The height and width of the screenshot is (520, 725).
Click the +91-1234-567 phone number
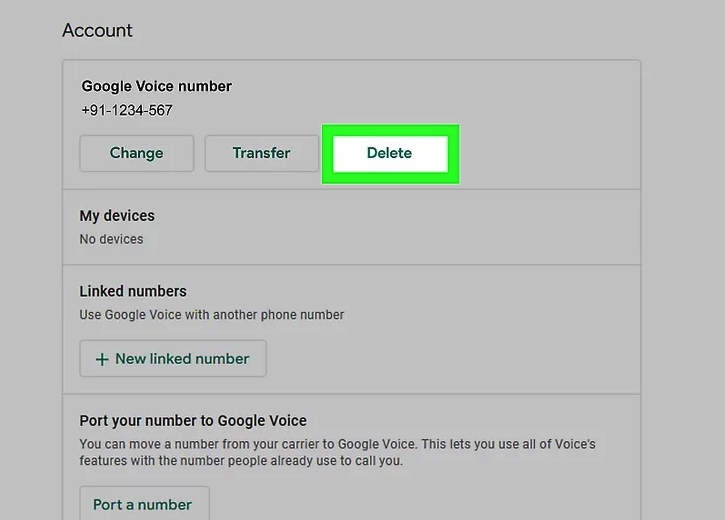click(127, 110)
